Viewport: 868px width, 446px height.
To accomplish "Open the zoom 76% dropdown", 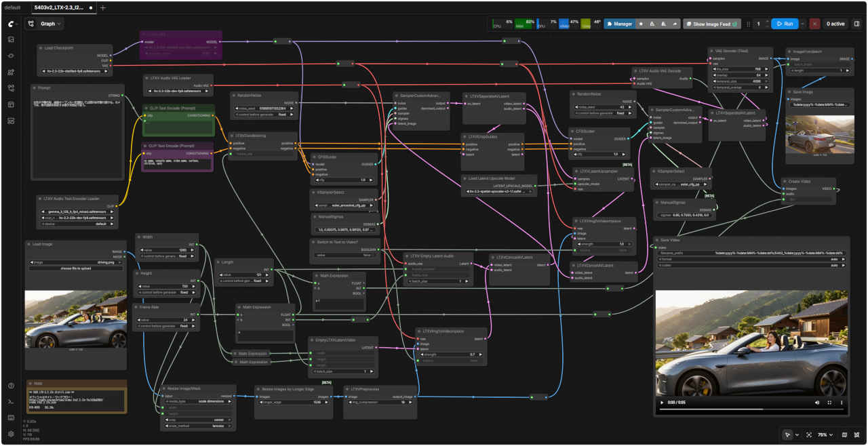I will (x=825, y=434).
